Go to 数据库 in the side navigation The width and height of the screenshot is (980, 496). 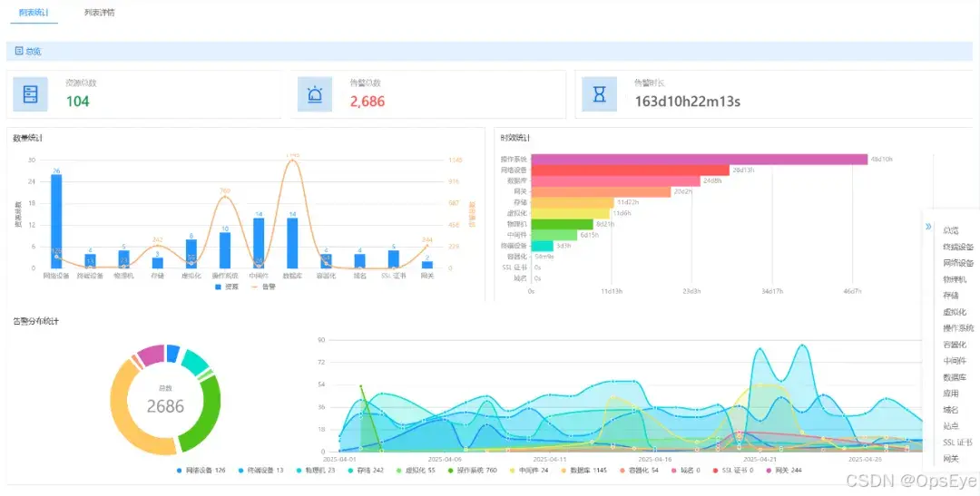point(954,377)
